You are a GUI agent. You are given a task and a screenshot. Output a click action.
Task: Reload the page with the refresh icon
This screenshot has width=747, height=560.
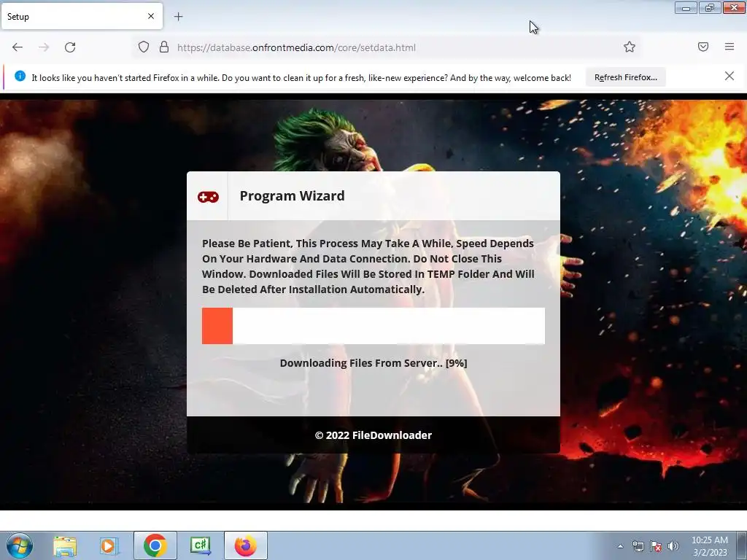pyautogui.click(x=70, y=47)
